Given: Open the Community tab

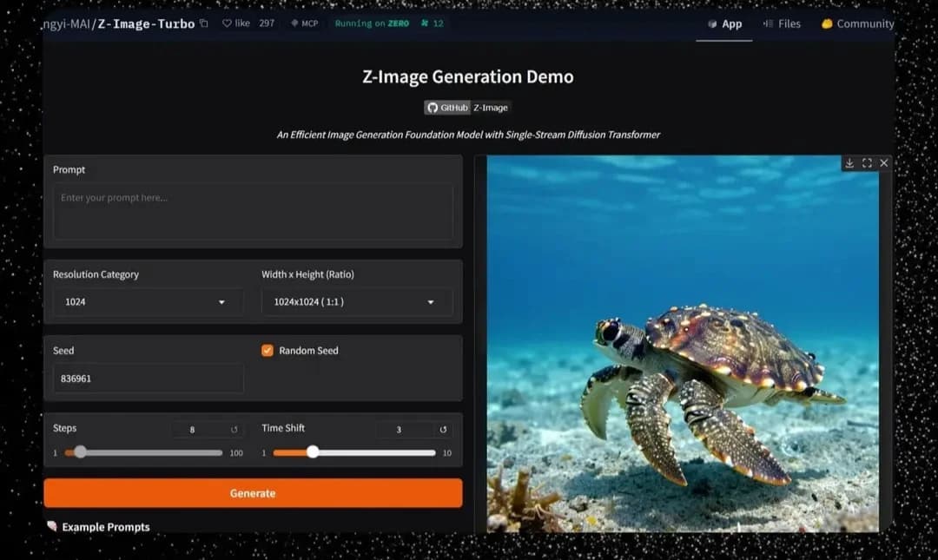Looking at the screenshot, I should 856,23.
